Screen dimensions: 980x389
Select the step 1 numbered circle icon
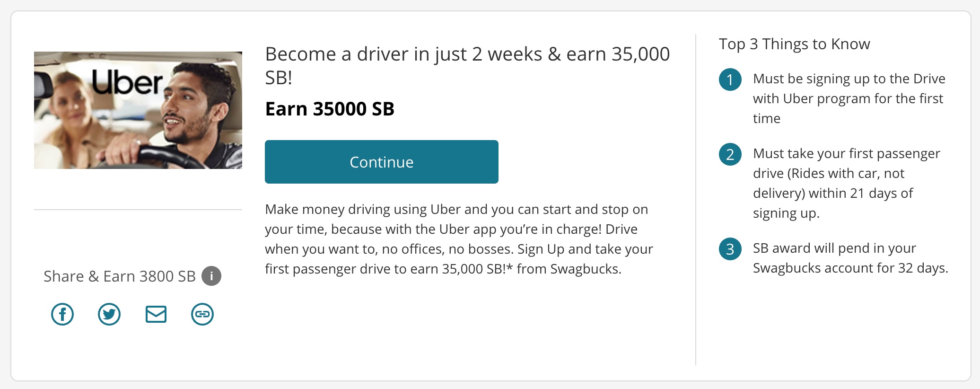click(731, 80)
